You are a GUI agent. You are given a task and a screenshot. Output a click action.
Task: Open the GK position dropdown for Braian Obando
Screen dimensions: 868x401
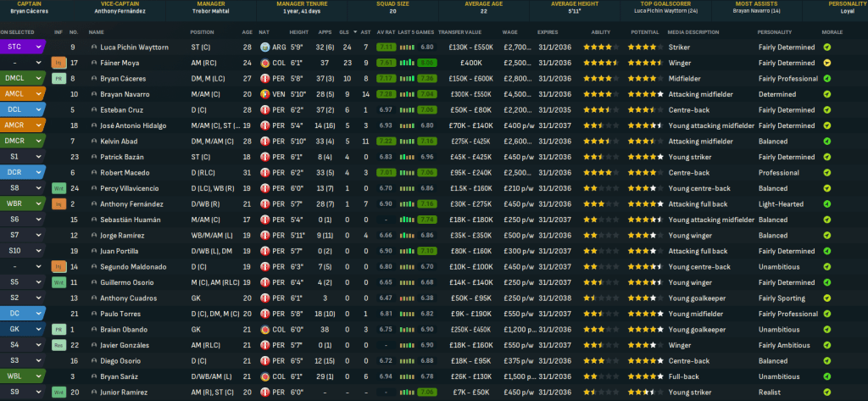[x=22, y=330]
